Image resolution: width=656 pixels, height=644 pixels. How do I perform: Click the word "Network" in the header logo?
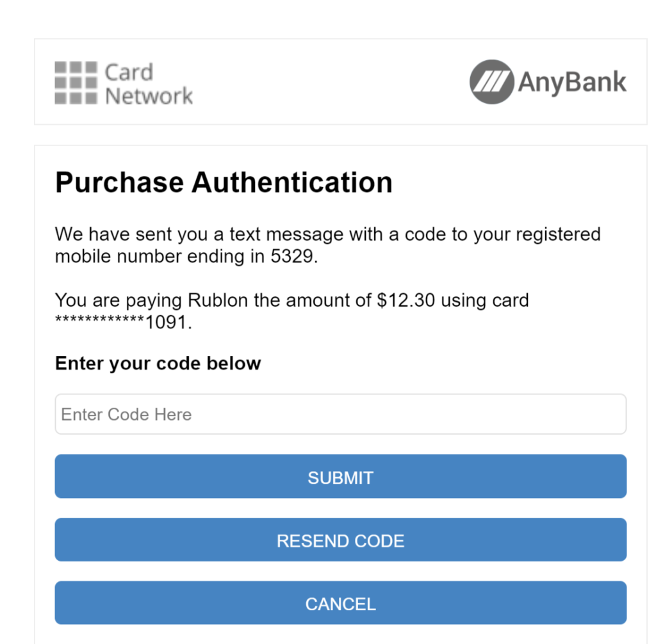pyautogui.click(x=149, y=96)
